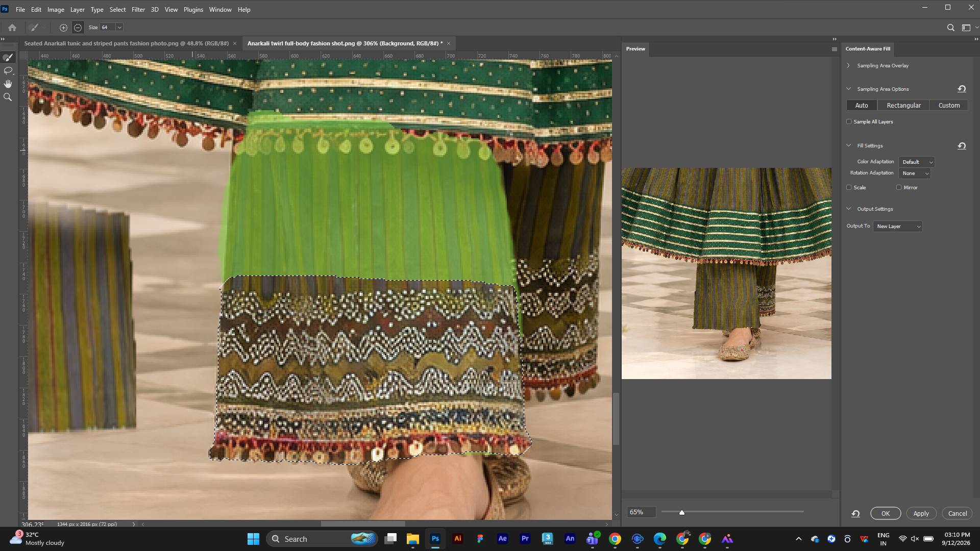The image size is (980, 551).
Task: Click the preview zoom slider handle
Action: [681, 512]
